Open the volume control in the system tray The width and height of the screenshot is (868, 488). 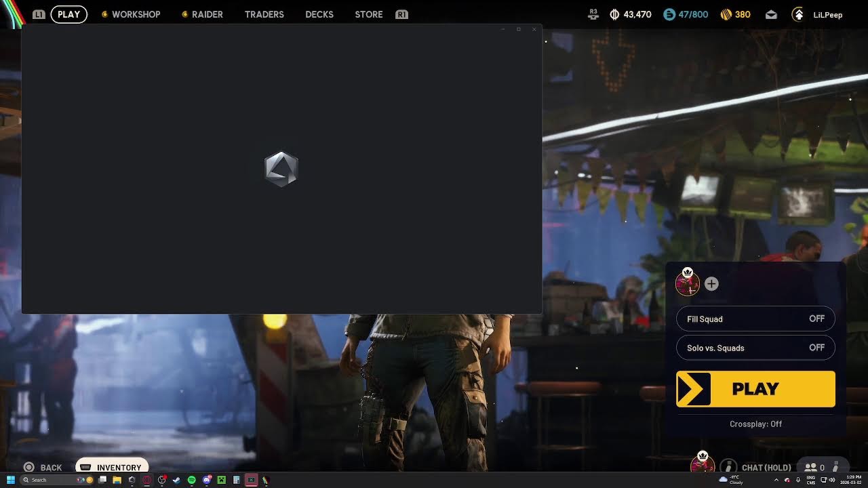point(832,480)
